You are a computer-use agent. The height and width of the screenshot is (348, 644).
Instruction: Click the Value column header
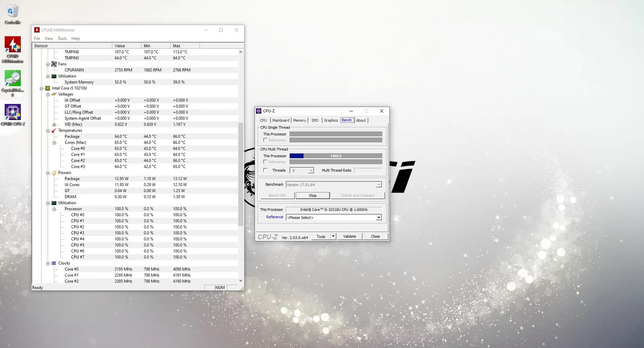(x=127, y=46)
